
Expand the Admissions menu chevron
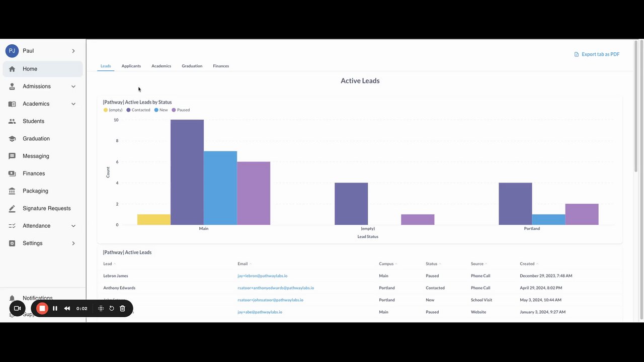click(73, 86)
